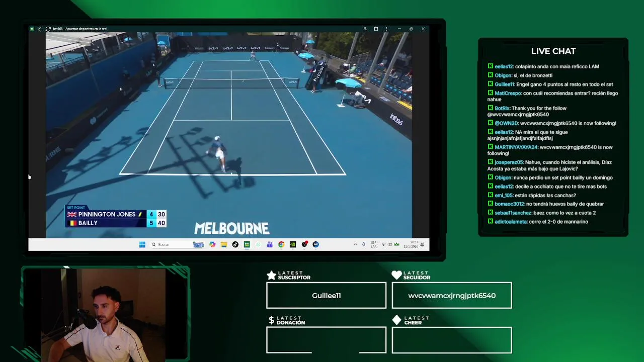The height and width of the screenshot is (362, 644).
Task: Click username eelias12 on the colapinto message
Action: [504, 66]
